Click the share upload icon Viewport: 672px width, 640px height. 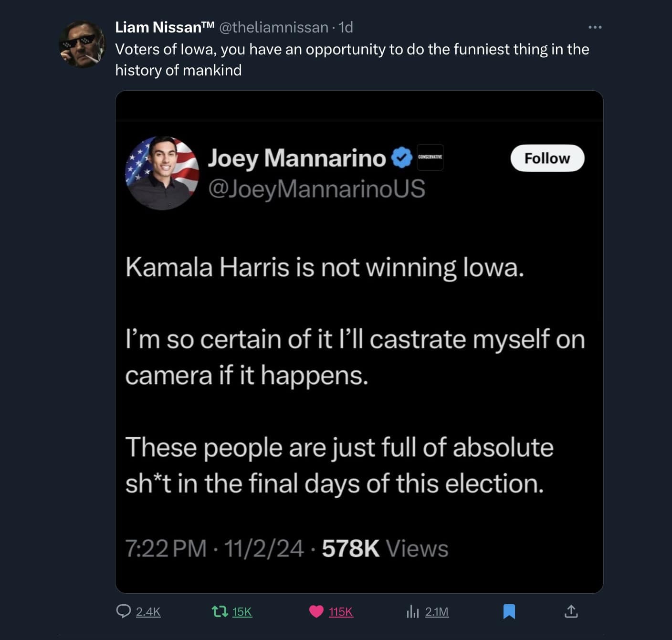click(x=571, y=611)
